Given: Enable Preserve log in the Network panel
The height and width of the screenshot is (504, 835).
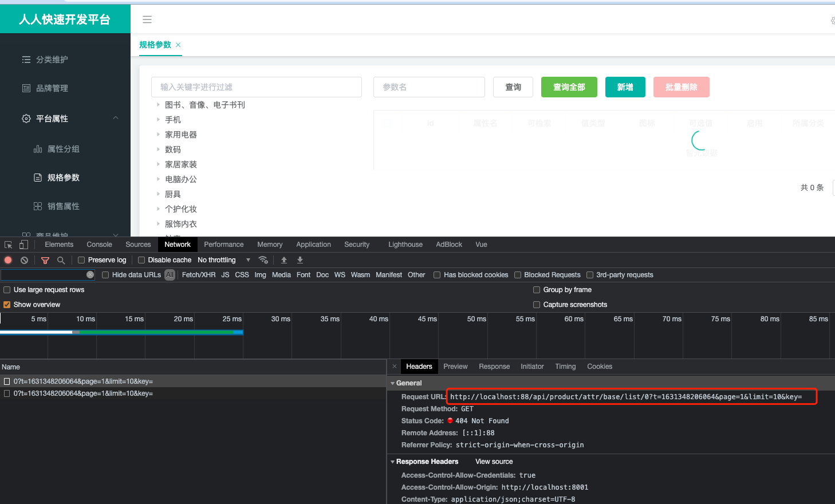Looking at the screenshot, I should tap(81, 259).
